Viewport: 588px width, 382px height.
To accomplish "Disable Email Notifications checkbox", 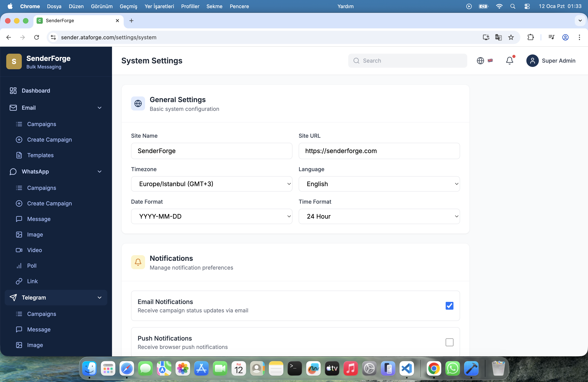I will tap(449, 306).
